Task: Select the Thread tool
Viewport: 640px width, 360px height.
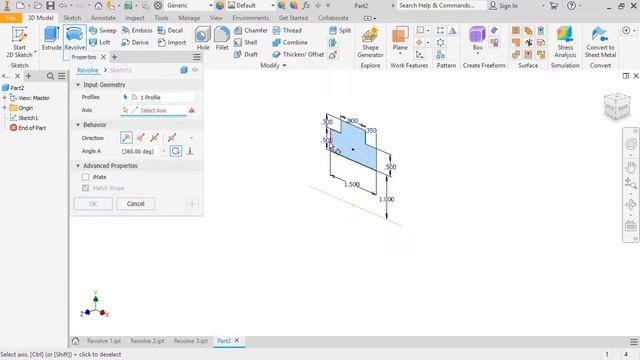Action: pyautogui.click(x=287, y=30)
